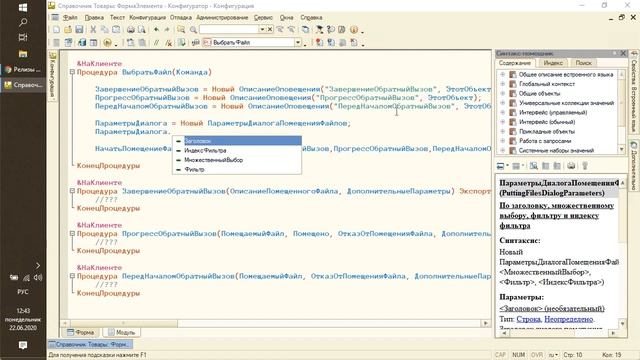Comment out selected lines with // icon
The width and height of the screenshot is (640, 360).
click(x=156, y=42)
